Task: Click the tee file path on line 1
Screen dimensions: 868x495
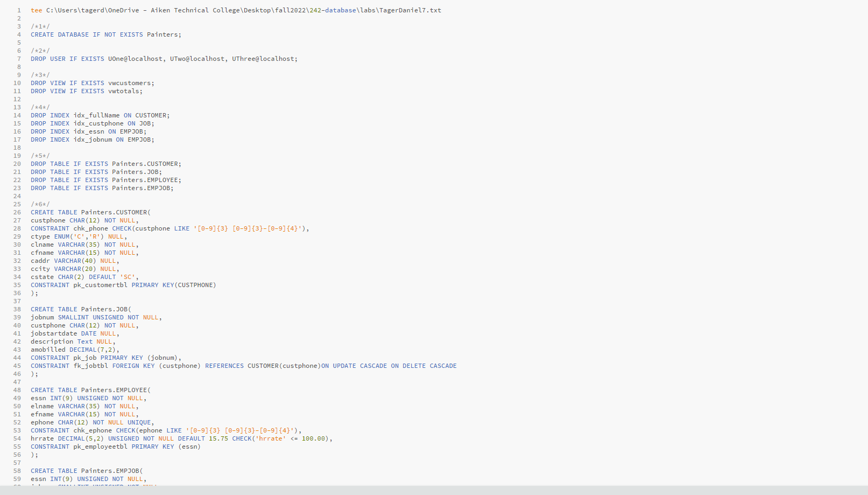Action: tap(243, 10)
